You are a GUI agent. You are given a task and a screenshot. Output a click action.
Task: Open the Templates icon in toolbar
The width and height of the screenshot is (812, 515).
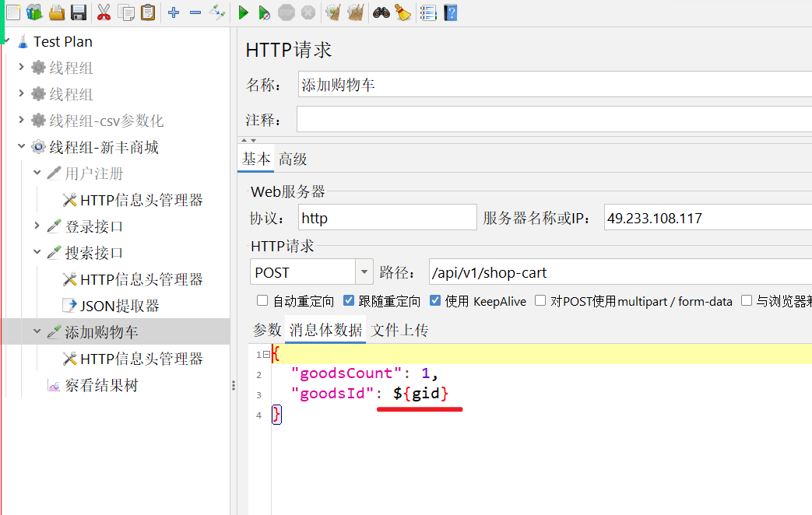[35, 12]
